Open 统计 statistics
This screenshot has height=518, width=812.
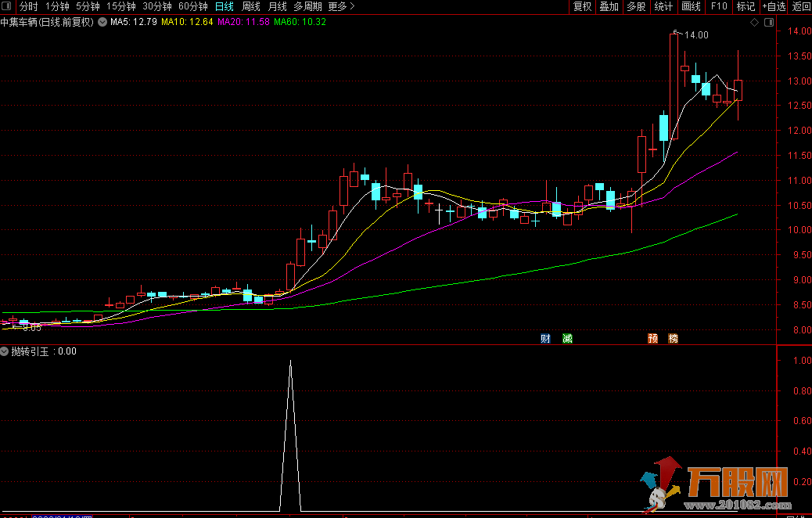(664, 6)
